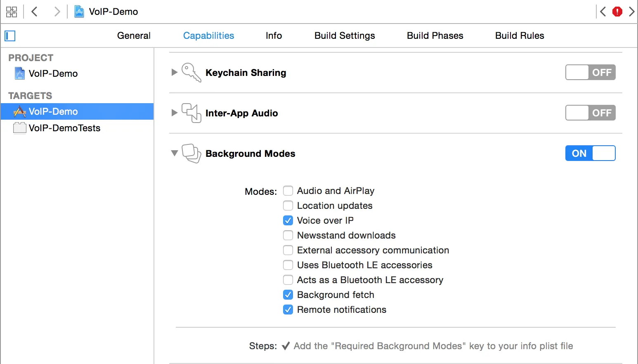Expand the Inter-App Audio section
The height and width of the screenshot is (364, 638).
click(175, 113)
